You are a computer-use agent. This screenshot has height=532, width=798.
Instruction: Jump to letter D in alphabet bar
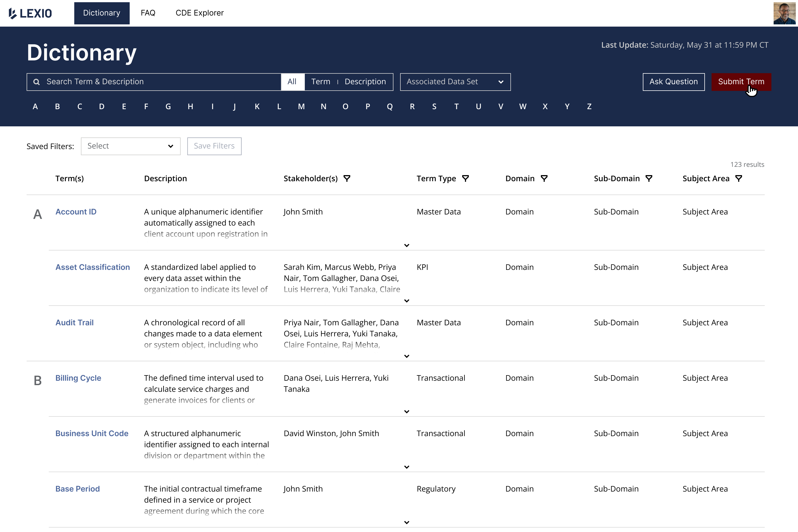102,106
